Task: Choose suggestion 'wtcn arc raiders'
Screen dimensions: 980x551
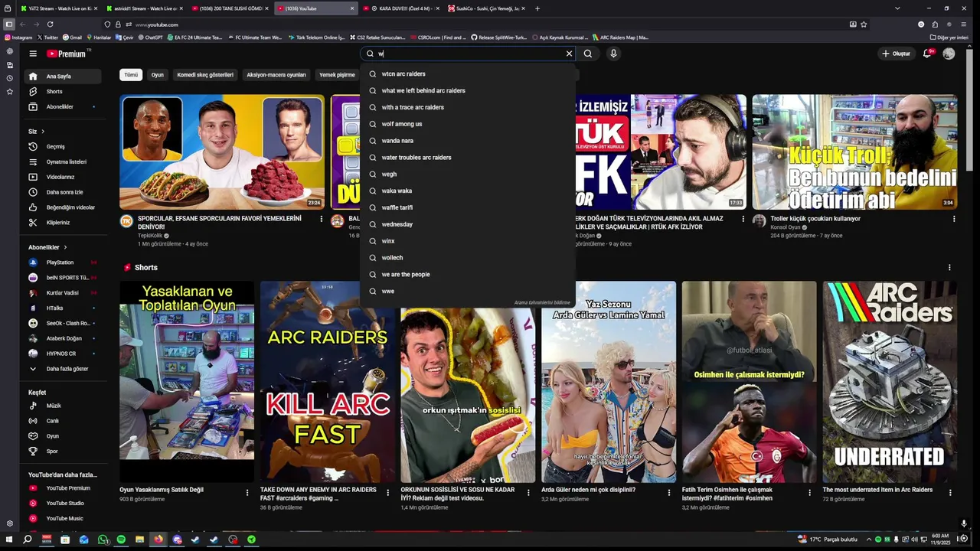Action: coord(468,74)
